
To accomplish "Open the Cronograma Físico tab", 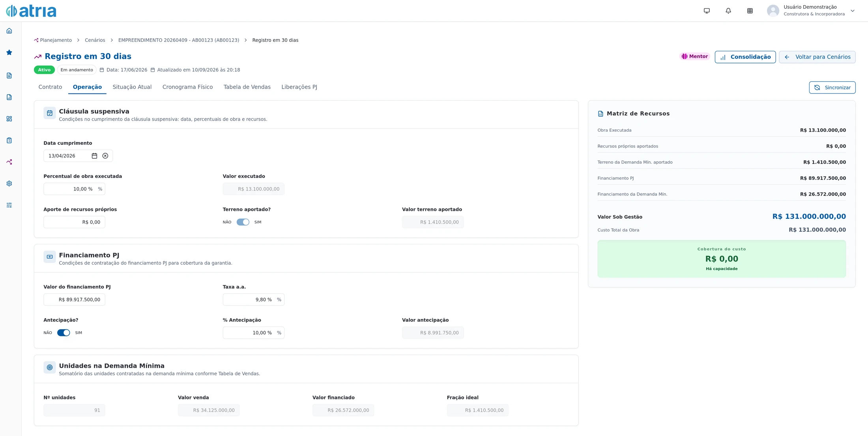I will pos(187,87).
